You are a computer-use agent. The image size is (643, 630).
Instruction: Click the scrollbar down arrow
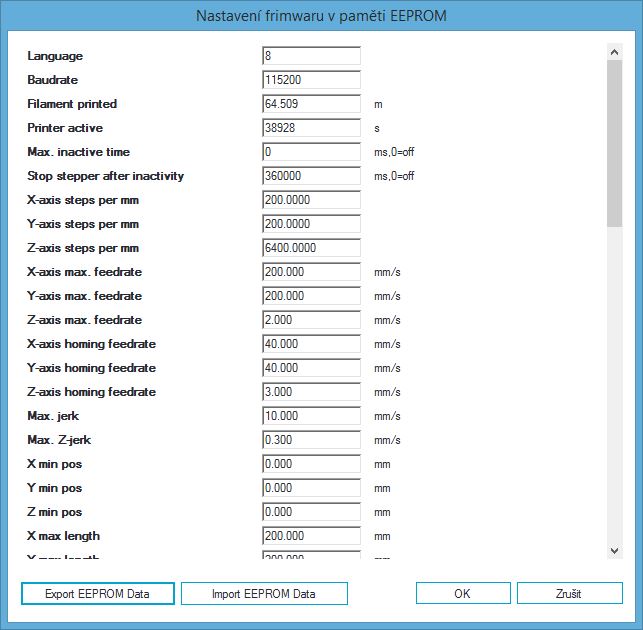(x=615, y=550)
